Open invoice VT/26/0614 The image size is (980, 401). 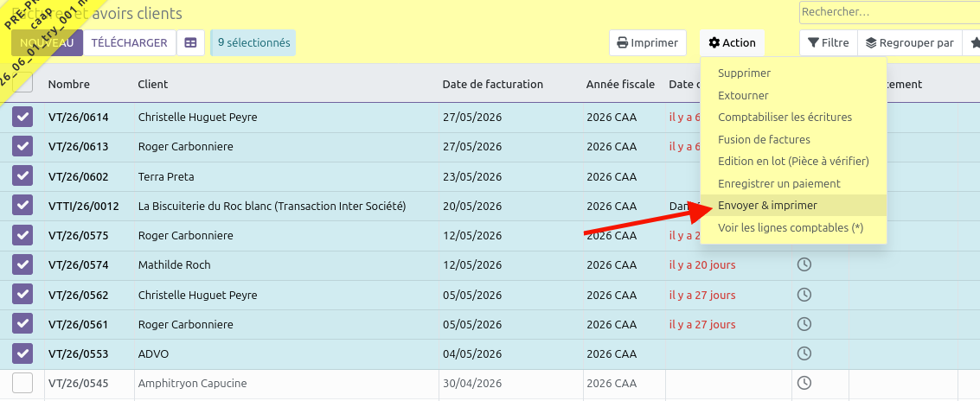pos(78,117)
